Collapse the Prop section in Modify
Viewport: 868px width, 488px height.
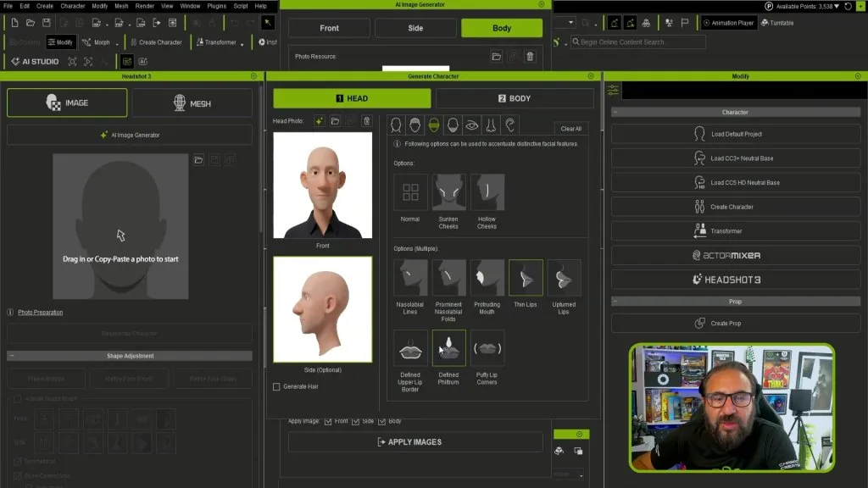coord(615,302)
